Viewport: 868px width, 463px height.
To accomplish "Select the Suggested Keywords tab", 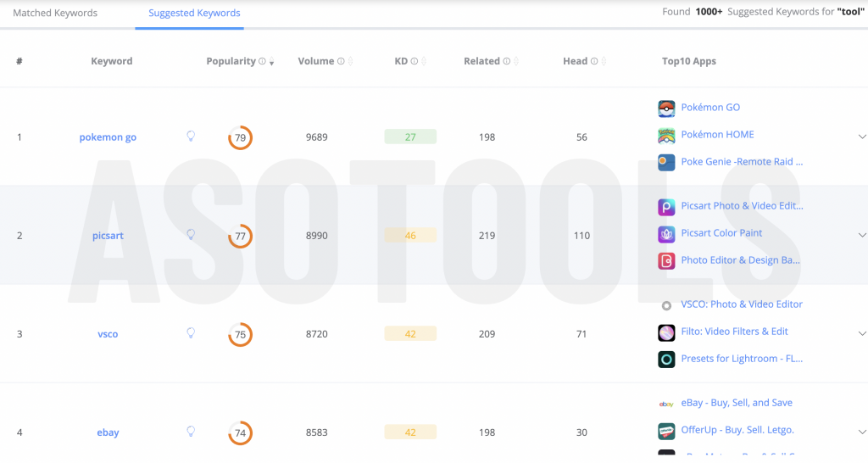I will (x=194, y=13).
